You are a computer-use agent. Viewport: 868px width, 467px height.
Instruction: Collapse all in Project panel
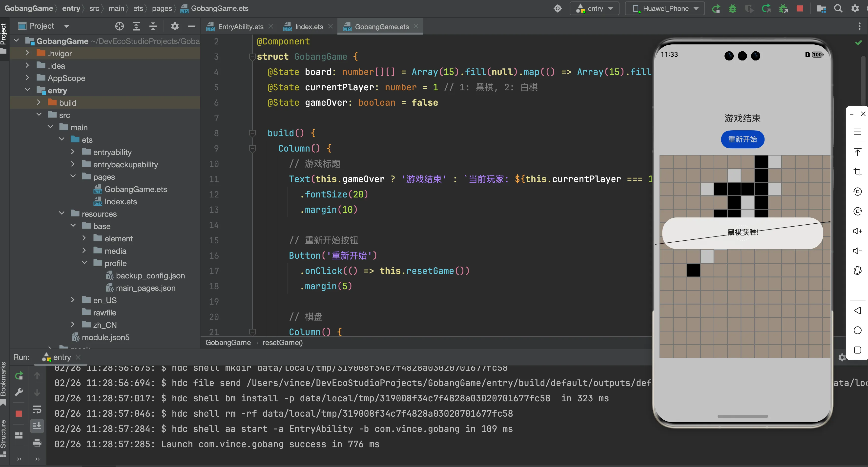(x=153, y=26)
